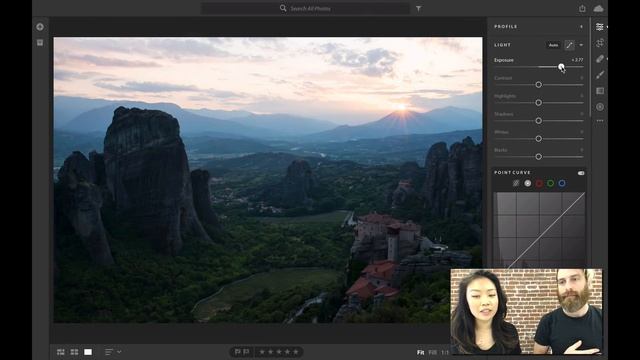Collapse the Light panel arrow
This screenshot has width=640, height=360.
coord(581,45)
